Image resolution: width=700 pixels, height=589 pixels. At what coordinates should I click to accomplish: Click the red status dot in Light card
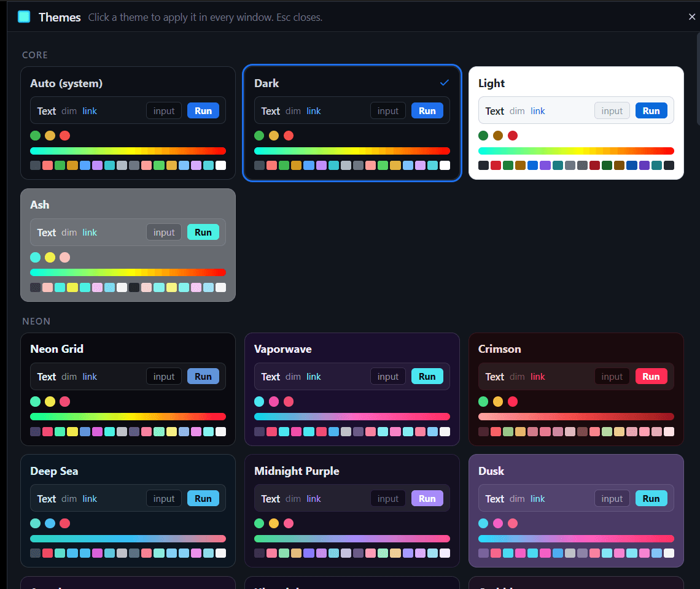(513, 136)
